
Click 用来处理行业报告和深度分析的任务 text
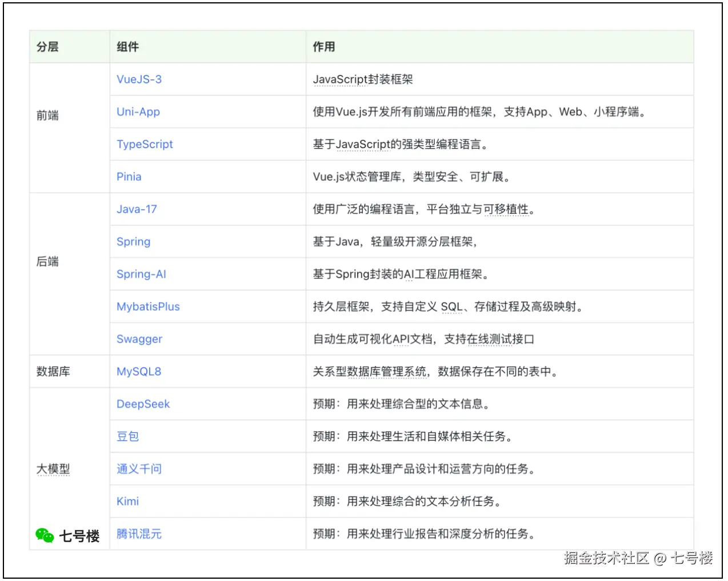pyautogui.click(x=441, y=534)
